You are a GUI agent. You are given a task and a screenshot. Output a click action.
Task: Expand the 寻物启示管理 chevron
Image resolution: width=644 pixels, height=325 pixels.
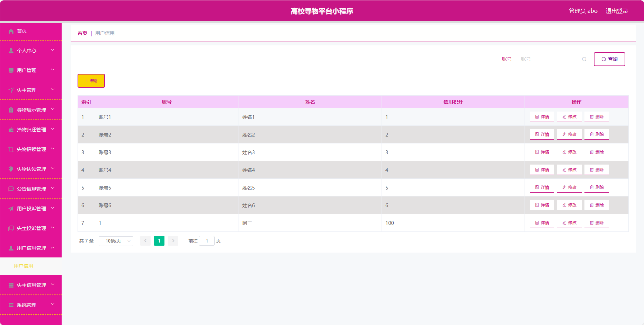[x=53, y=109]
